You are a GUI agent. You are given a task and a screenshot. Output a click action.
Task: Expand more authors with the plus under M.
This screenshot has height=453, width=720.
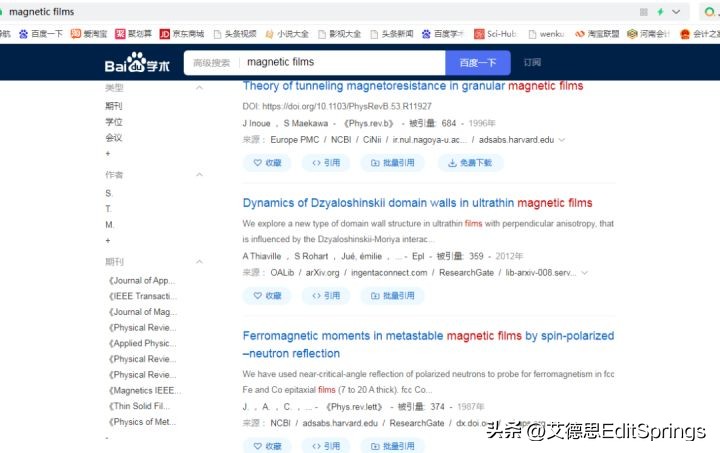(108, 240)
